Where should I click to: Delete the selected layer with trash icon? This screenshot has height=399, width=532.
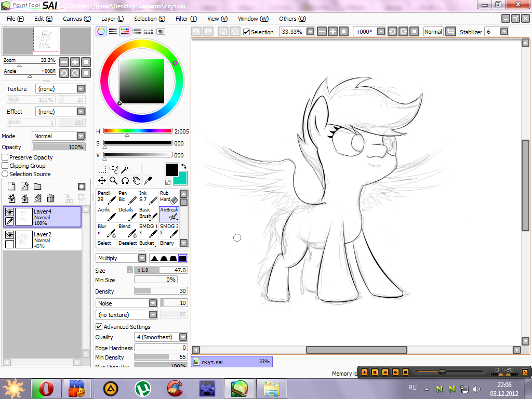pyautogui.click(x=50, y=198)
